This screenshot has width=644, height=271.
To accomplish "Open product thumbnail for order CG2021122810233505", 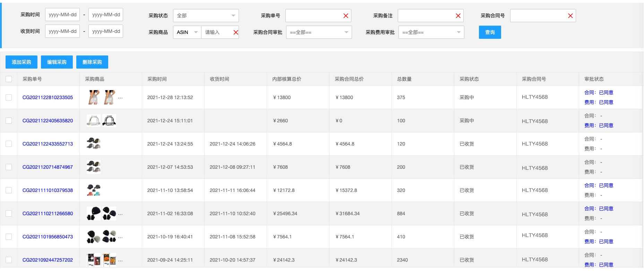I will [x=94, y=97].
